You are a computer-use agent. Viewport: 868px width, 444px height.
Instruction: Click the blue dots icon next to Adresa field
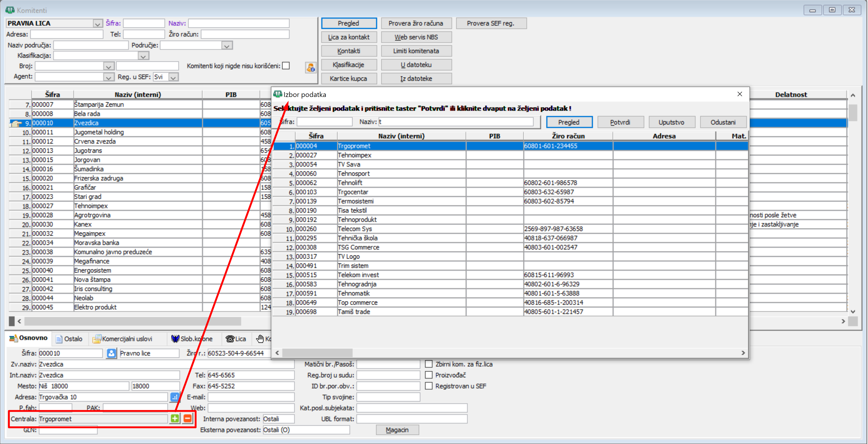click(x=175, y=397)
